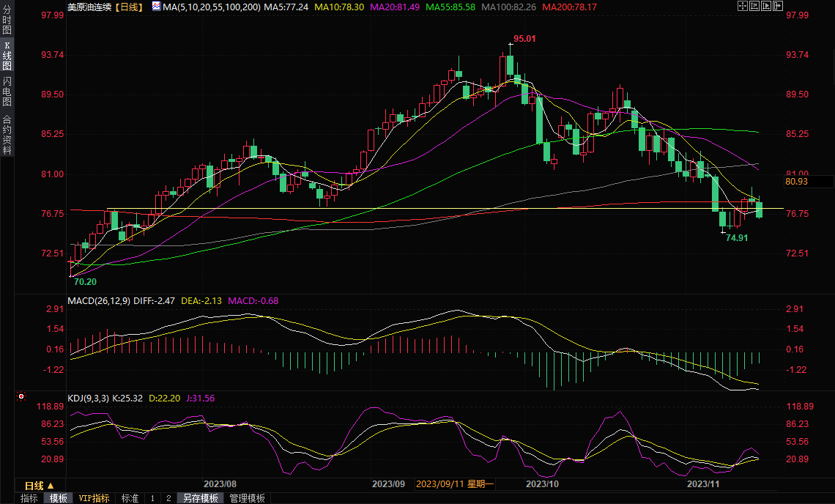Viewport: 835px width, 504px height.
Task: Select template number 2
Action: tap(168, 498)
